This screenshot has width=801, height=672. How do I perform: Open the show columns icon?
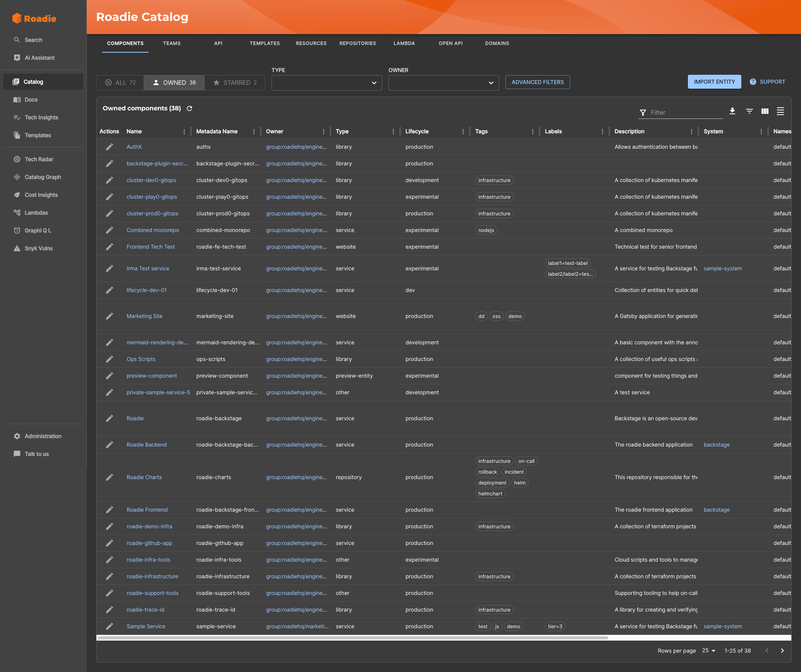coord(765,111)
